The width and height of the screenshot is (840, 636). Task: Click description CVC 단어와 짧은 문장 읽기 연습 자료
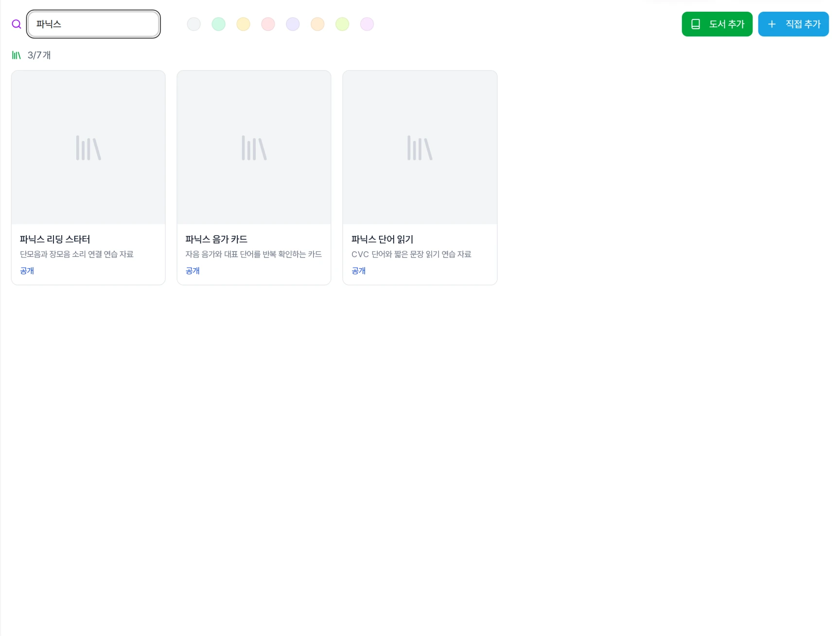click(411, 254)
